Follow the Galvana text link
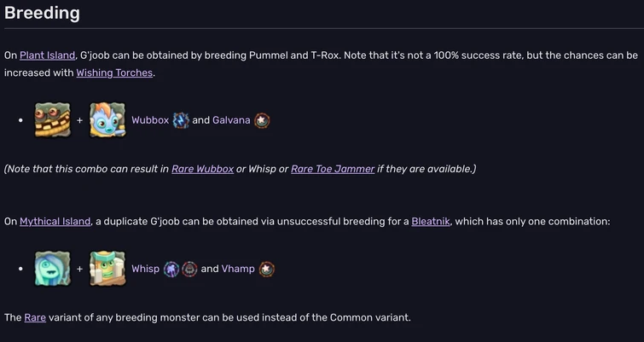This screenshot has height=342, width=644. [x=231, y=120]
